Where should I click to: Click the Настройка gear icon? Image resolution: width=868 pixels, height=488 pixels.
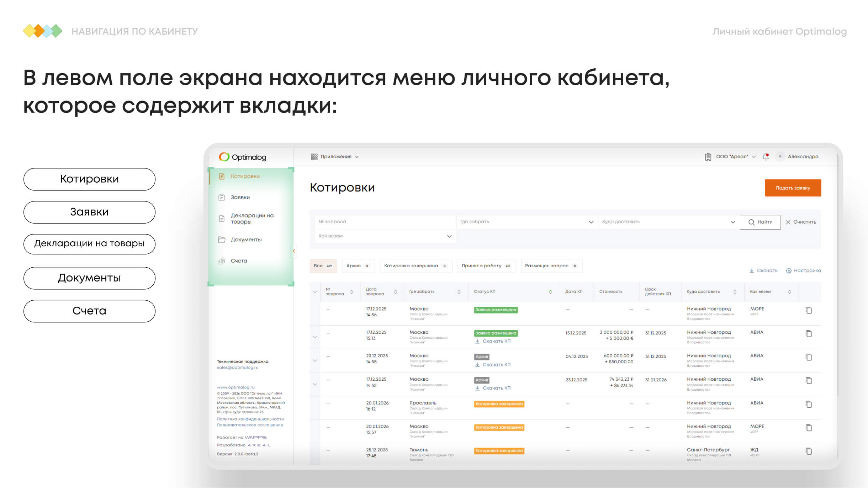click(x=788, y=271)
